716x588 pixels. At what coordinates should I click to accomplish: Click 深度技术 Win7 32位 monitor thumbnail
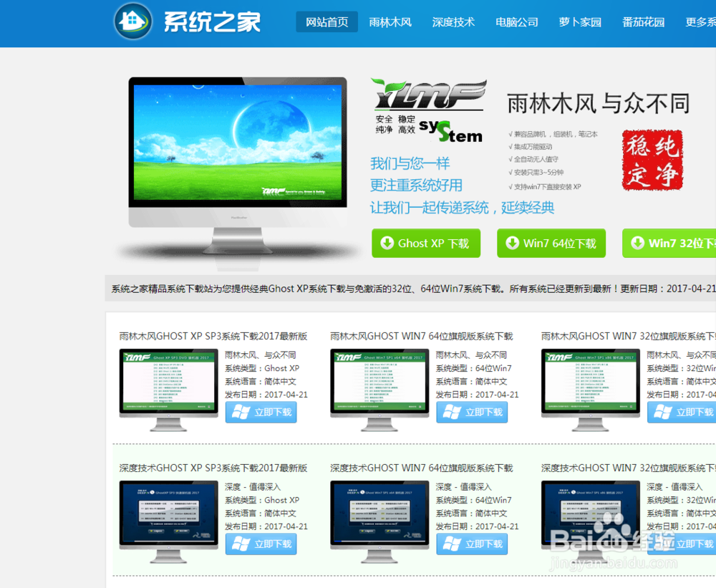[591, 521]
